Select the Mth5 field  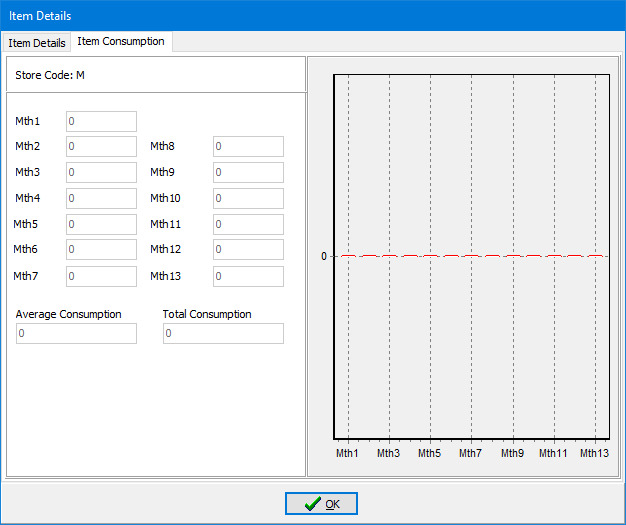(x=101, y=224)
